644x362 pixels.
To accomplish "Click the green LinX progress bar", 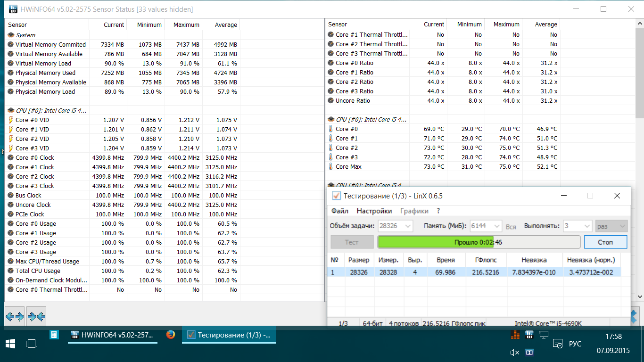I will (479, 242).
